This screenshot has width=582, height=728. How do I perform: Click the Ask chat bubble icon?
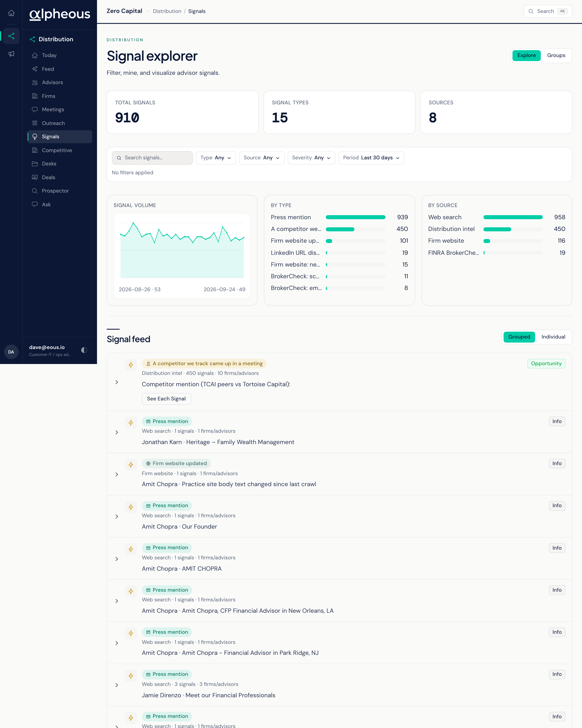[x=35, y=204]
